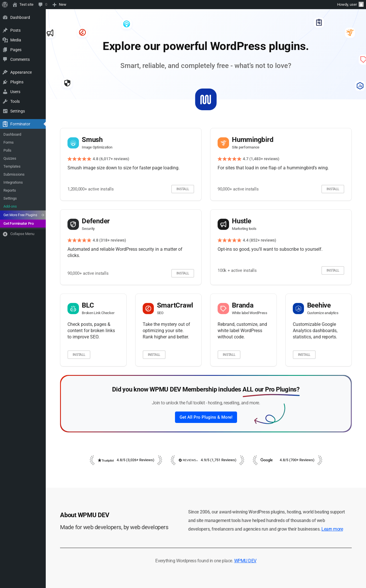Open comments bubble in admin bar
Image resolution: width=366 pixels, height=588 pixels.
pos(41,5)
